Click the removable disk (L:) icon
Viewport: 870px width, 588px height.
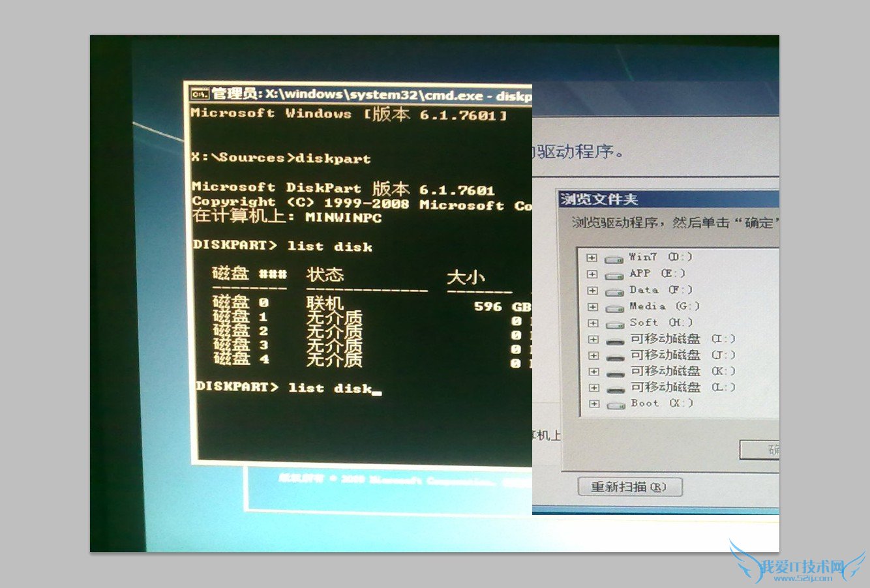tap(615, 390)
